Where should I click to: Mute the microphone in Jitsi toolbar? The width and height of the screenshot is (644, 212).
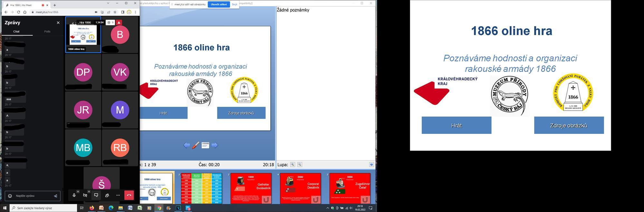tap(74, 195)
